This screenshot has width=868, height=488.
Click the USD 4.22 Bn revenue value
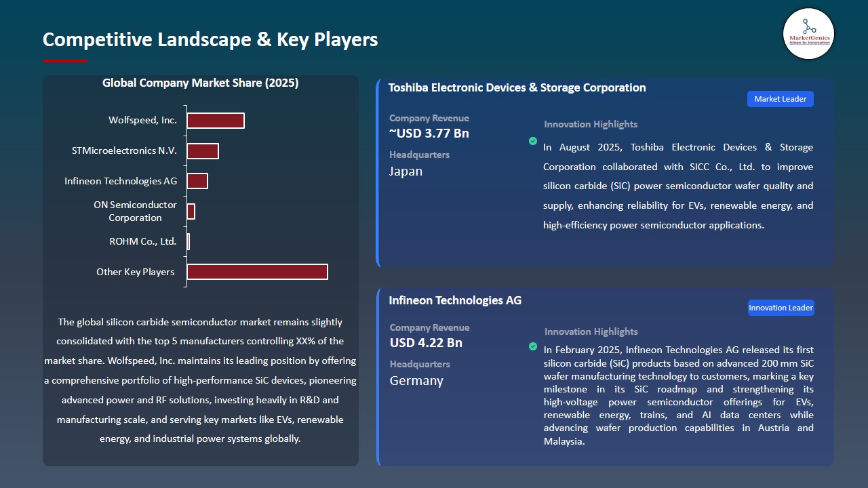click(x=426, y=343)
